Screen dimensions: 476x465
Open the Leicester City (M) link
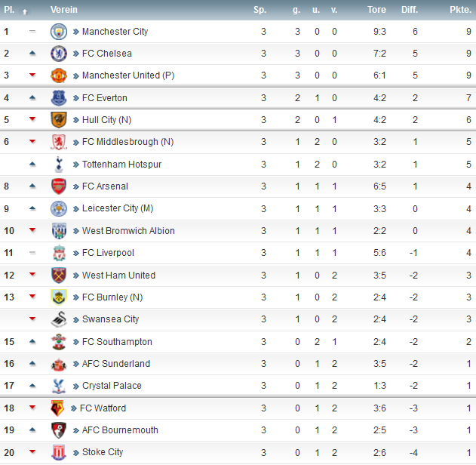click(118, 208)
